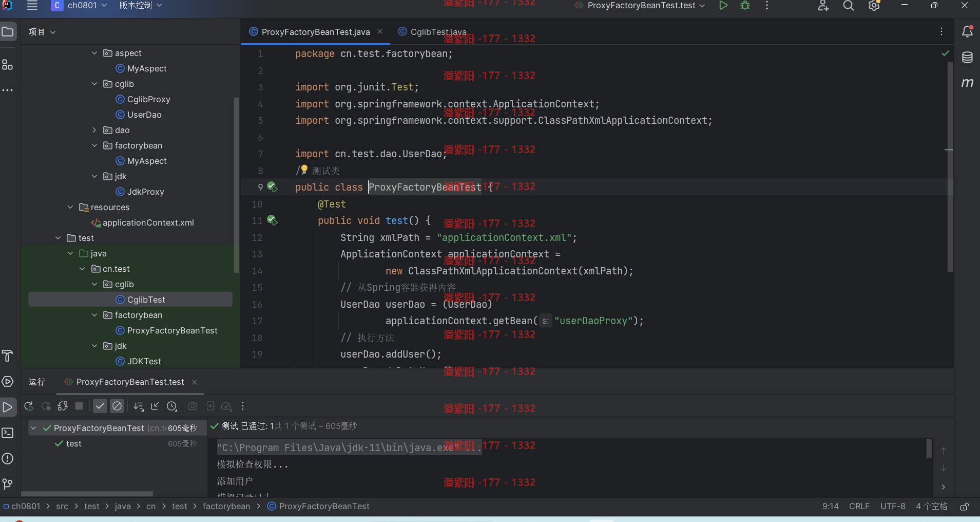This screenshot has height=522, width=980.
Task: Open the Git version control tool window
Action: click(8, 484)
